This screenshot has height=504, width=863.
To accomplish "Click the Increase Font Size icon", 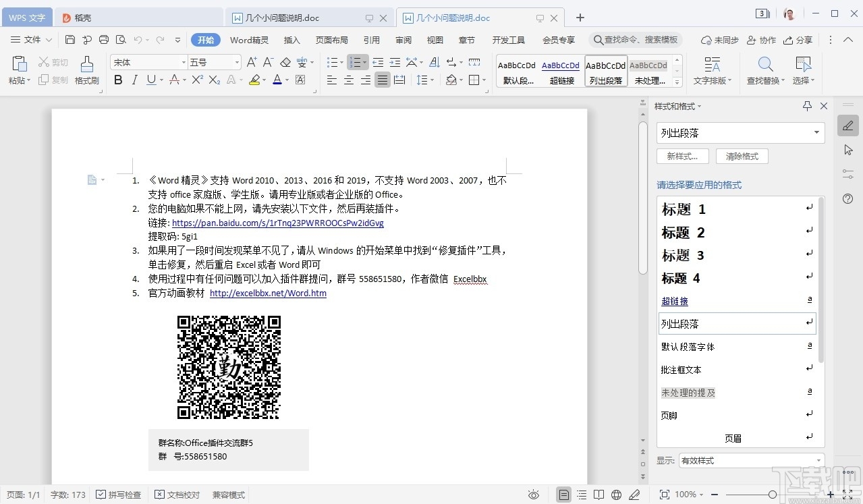I will point(252,62).
